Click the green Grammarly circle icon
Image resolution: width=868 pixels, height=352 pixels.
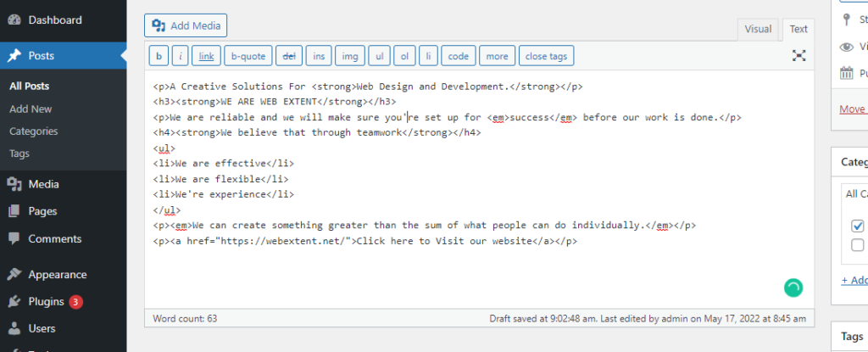pos(793,288)
